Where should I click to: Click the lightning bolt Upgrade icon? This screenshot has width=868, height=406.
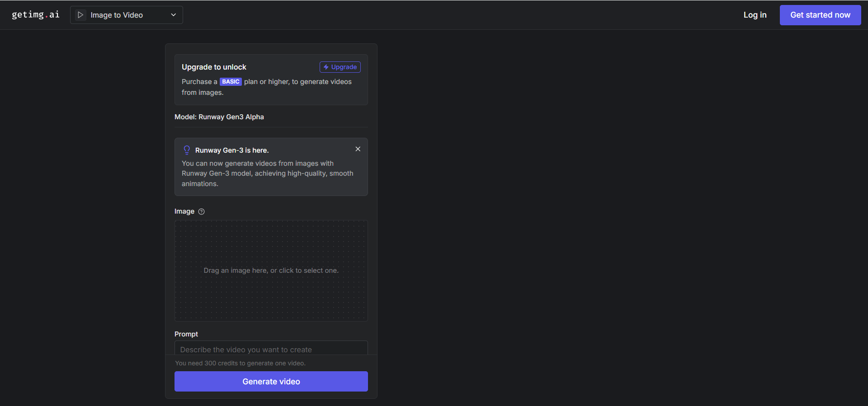click(326, 67)
